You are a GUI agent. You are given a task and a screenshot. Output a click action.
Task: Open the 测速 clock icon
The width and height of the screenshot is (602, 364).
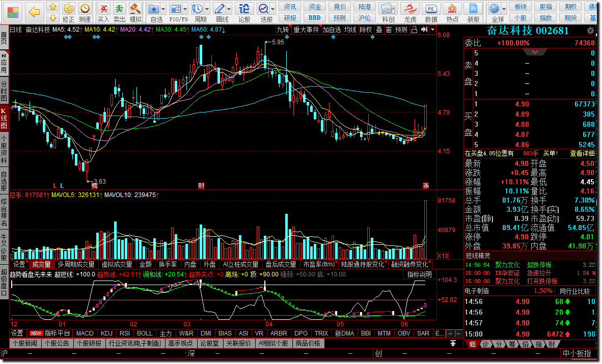tap(85, 8)
